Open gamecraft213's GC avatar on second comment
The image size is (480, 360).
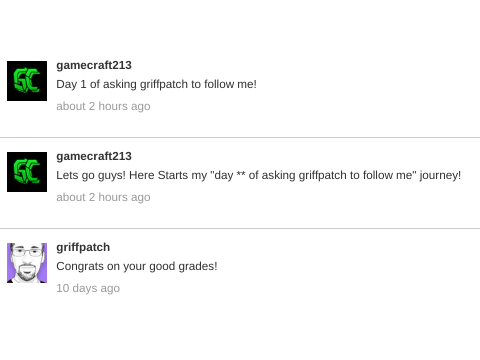(27, 172)
